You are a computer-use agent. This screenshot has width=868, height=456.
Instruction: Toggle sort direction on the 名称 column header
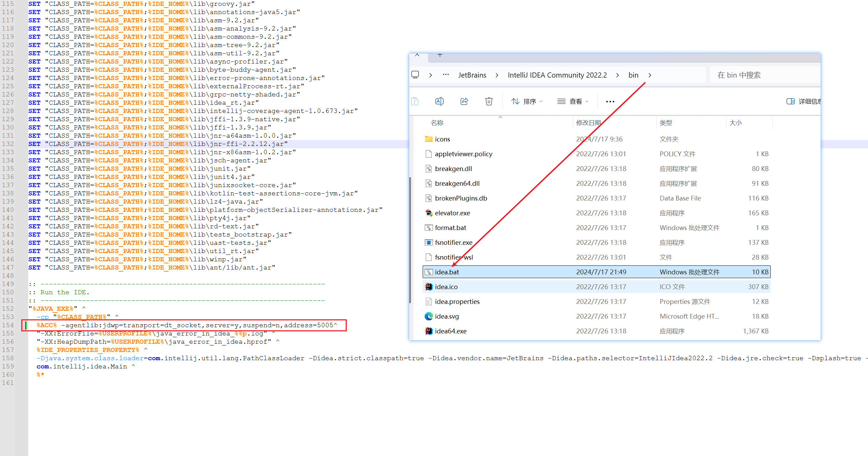click(437, 122)
